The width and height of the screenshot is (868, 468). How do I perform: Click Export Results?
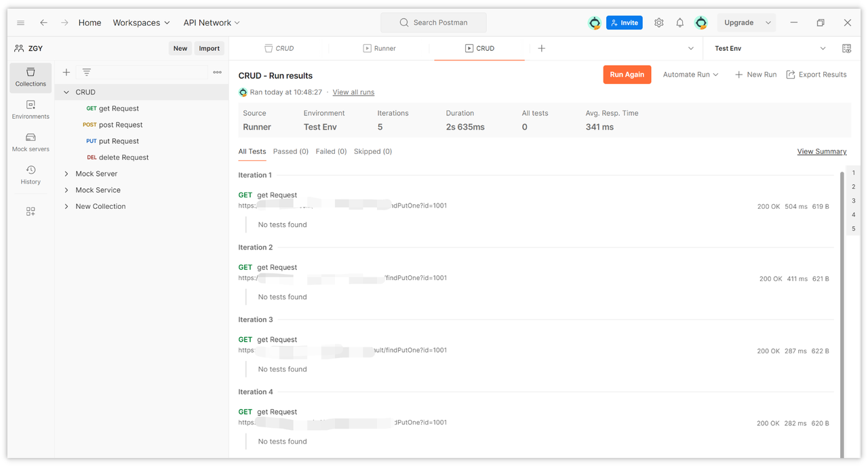click(816, 75)
